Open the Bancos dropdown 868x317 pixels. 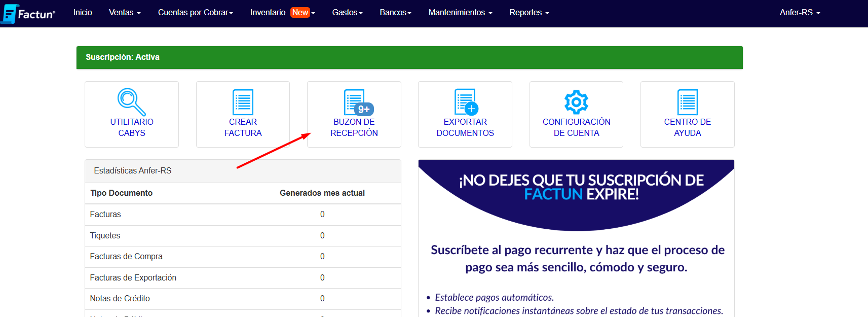pos(395,12)
